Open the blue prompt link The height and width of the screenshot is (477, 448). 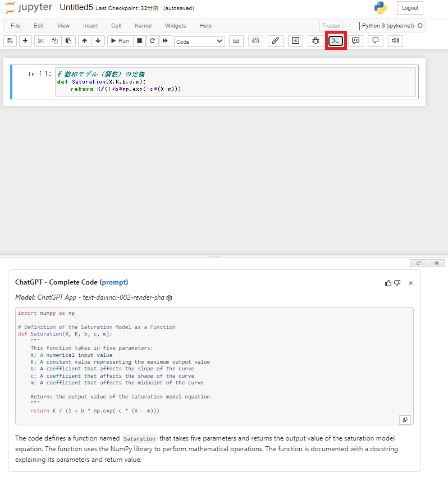pos(114,282)
